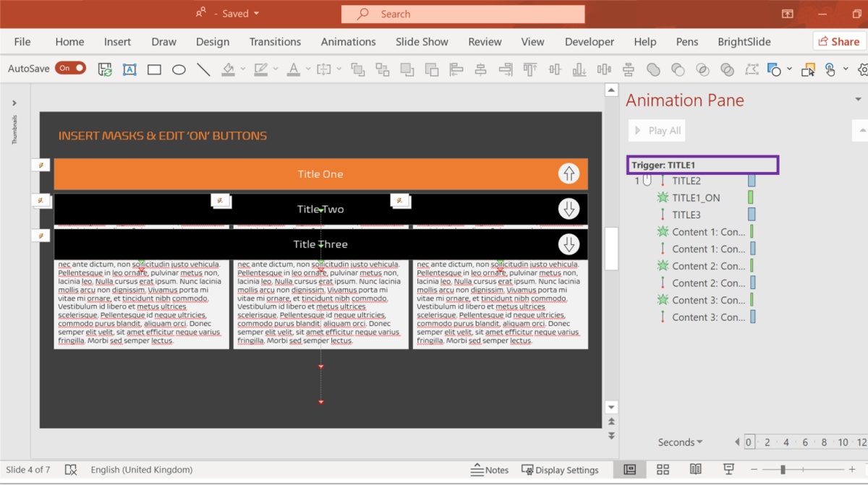The image size is (868, 488).
Task: Select the Oval shape tool
Action: point(179,69)
